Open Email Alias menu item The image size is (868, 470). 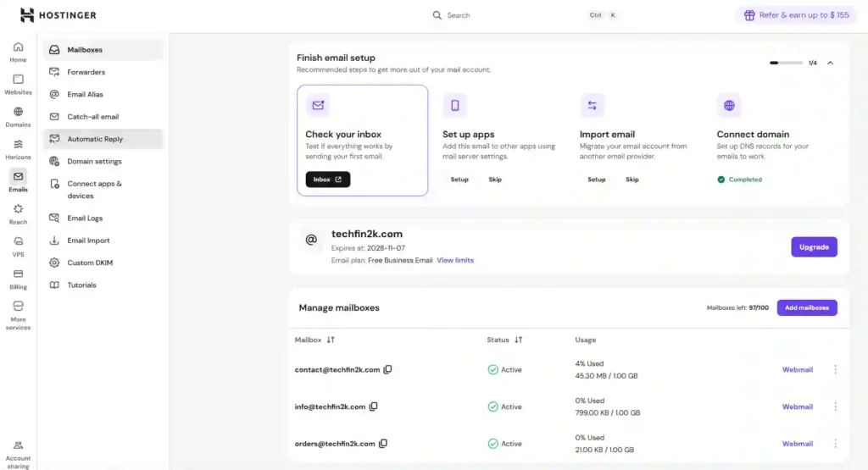tap(103, 95)
